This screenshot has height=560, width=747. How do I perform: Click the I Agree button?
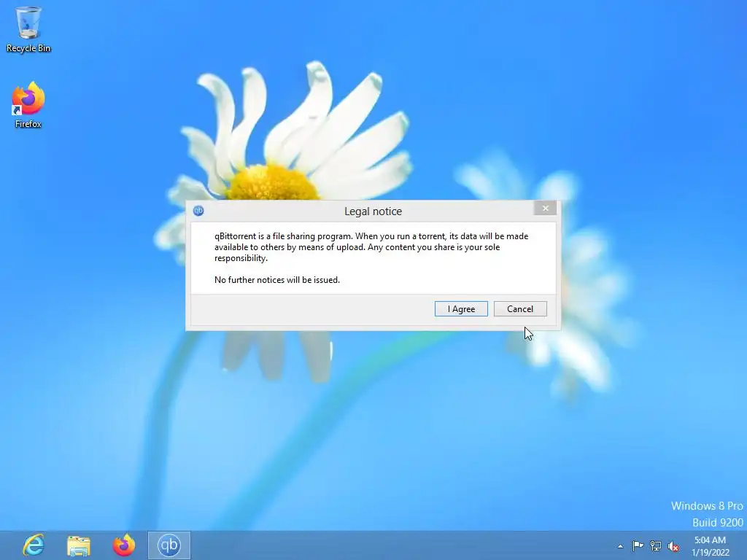point(461,308)
